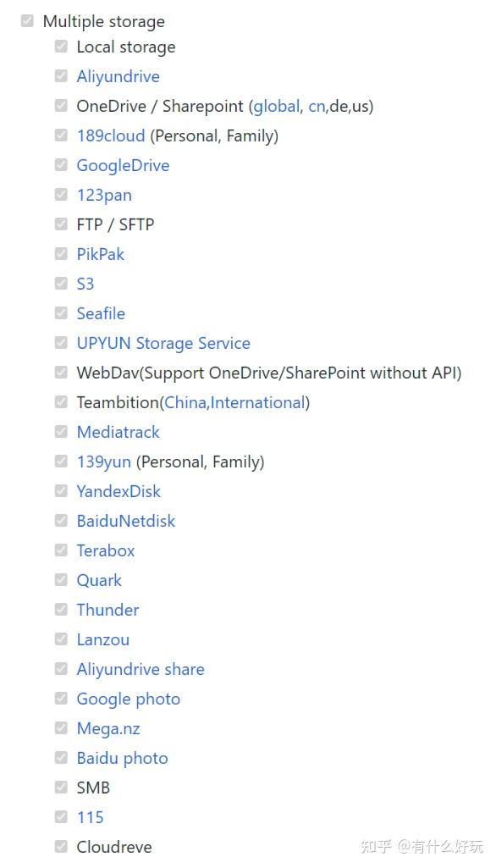This screenshot has width=496, height=868.
Task: Uncheck the FTP / SFTP checkbox
Action: (60, 224)
